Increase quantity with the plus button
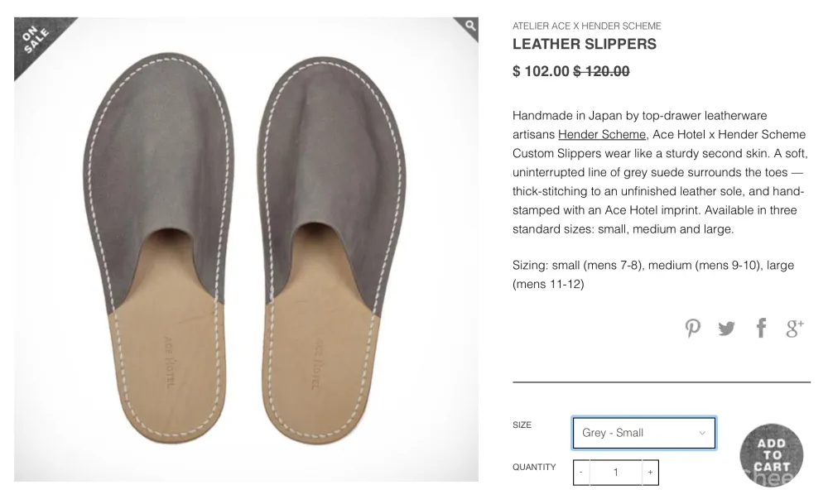Image resolution: width=828 pixels, height=504 pixels. click(650, 473)
